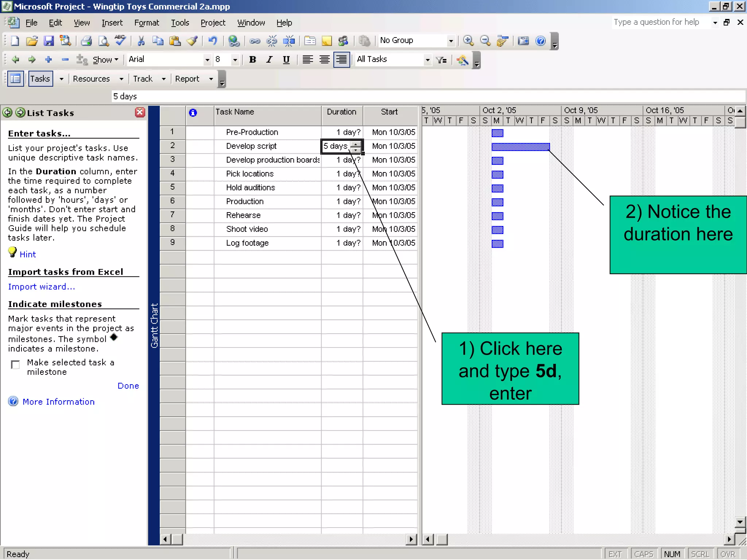
Task: Check Make selected task a milestone
Action: pos(15,365)
